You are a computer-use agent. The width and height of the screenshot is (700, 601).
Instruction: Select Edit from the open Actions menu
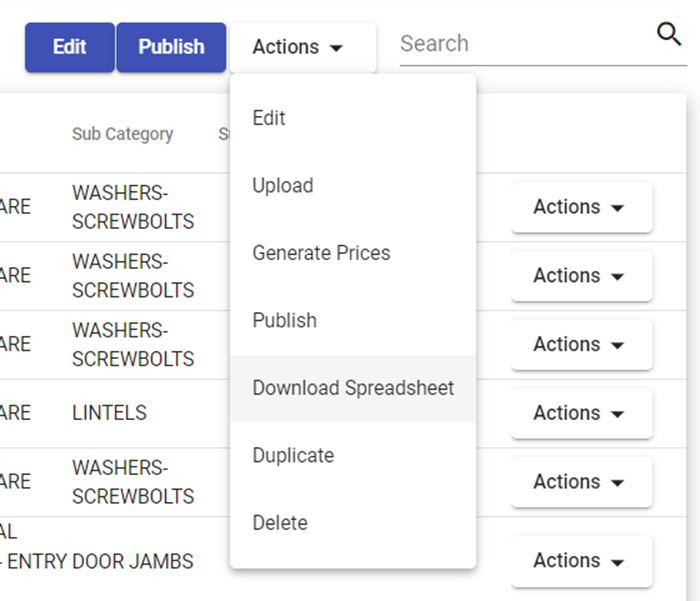click(x=269, y=118)
